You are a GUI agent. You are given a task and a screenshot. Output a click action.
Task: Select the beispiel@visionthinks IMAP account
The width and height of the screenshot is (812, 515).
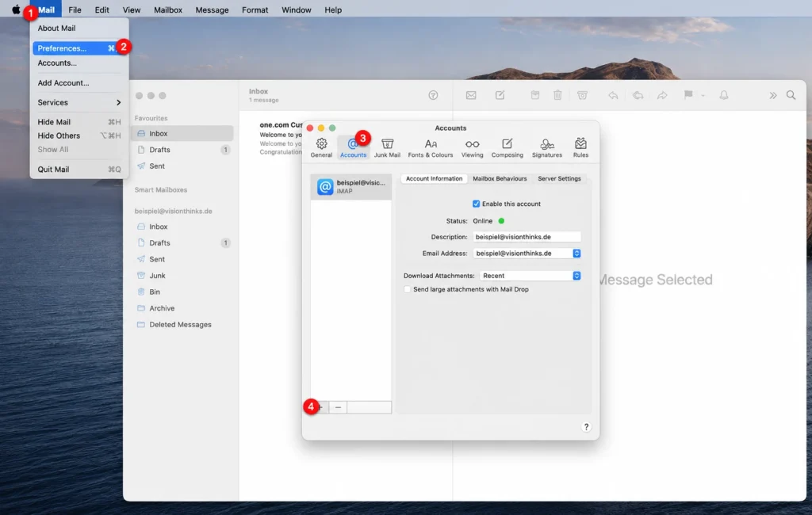(351, 186)
